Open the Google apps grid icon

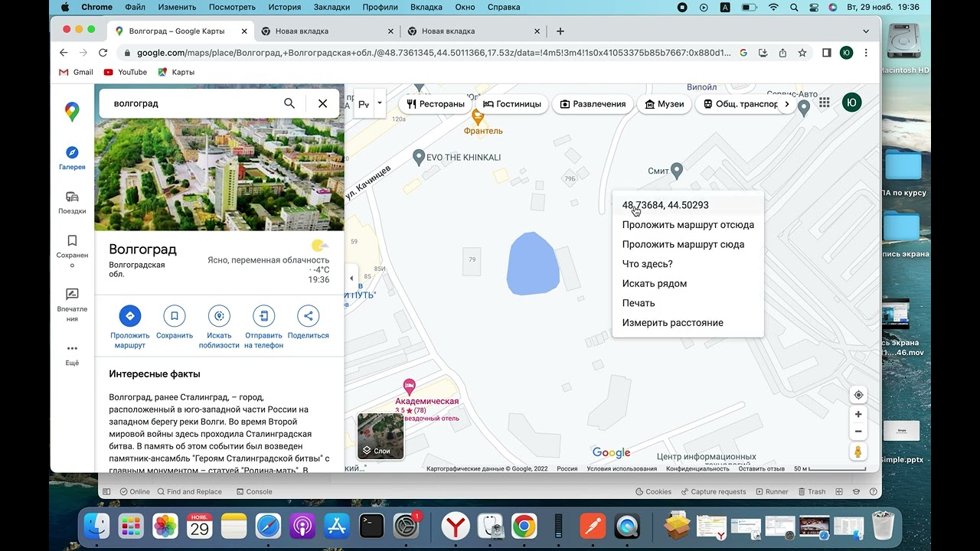point(825,103)
